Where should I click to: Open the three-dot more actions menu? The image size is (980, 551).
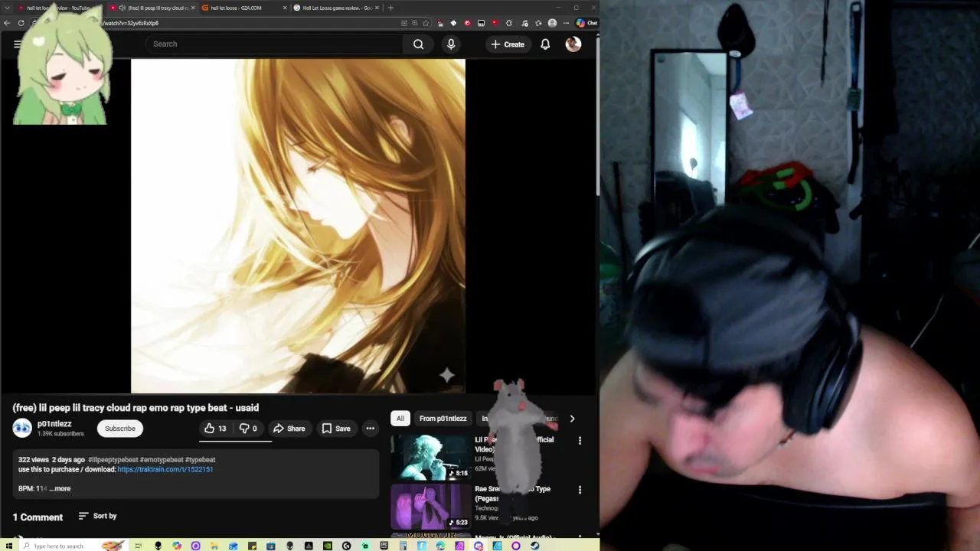coord(371,429)
